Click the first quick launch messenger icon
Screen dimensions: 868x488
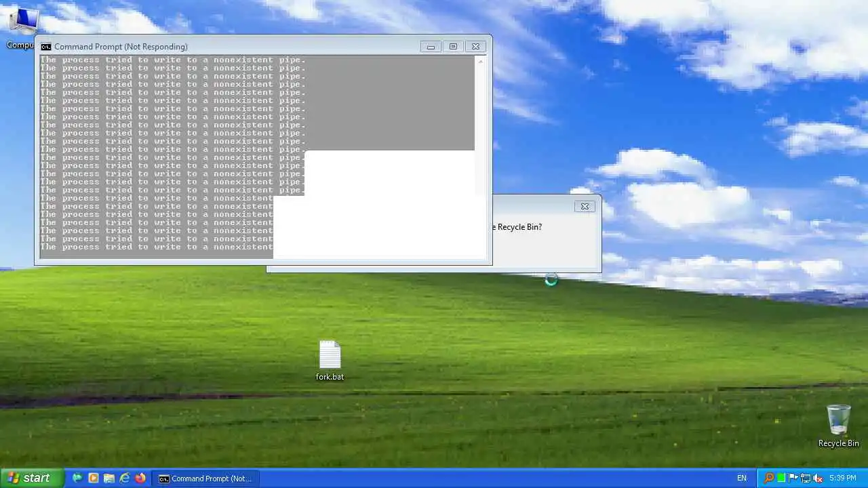pos(77,478)
